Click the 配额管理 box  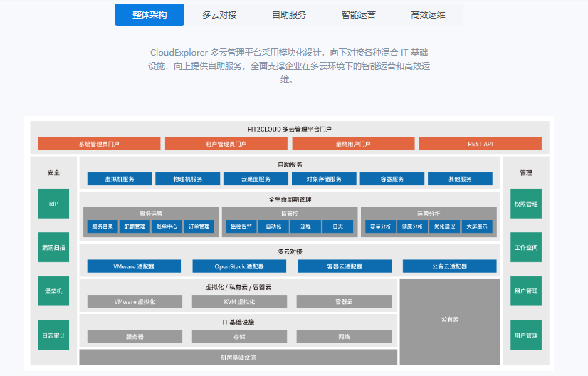135,226
